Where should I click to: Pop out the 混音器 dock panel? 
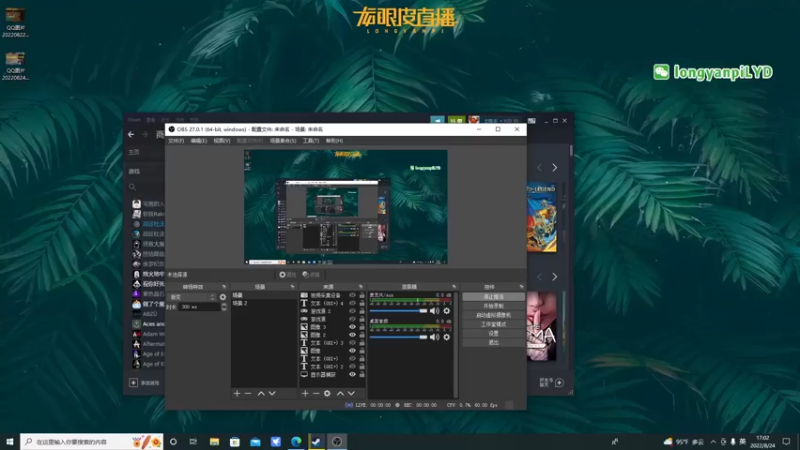tap(454, 287)
